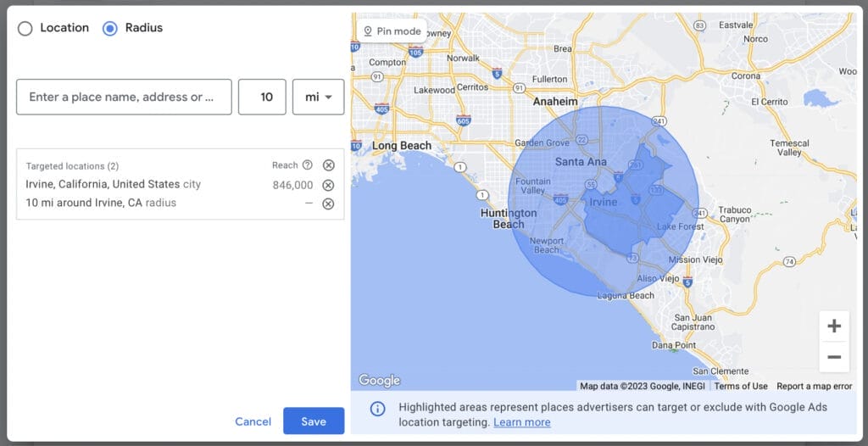This screenshot has width=868, height=446.
Task: Click the radius value field showing 10
Action: pos(262,97)
